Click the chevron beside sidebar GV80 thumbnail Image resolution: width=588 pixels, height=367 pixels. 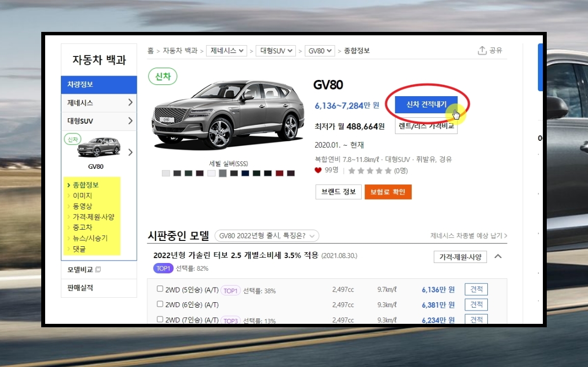point(130,152)
